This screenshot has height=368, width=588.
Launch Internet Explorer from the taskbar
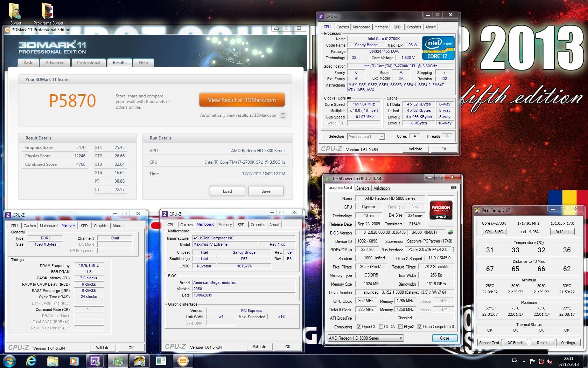coord(31,361)
